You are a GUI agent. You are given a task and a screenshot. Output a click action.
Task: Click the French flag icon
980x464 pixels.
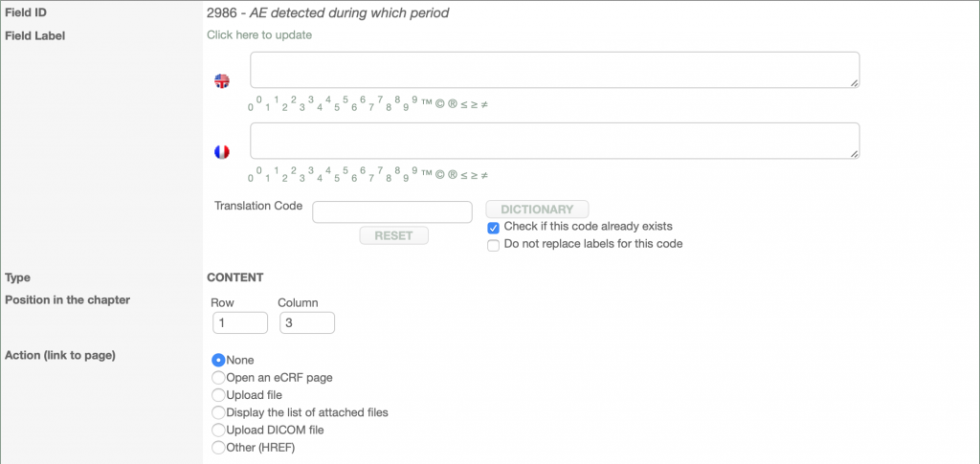[222, 152]
